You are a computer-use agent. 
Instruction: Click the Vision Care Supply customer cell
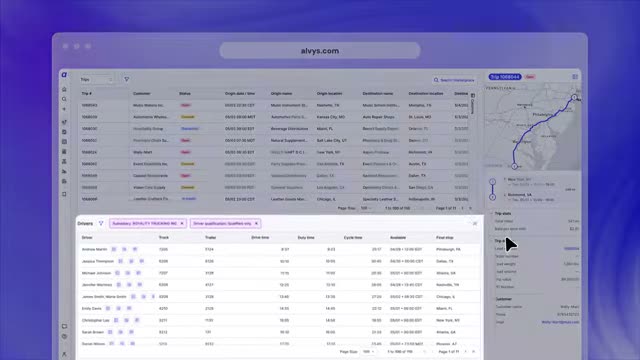149,188
